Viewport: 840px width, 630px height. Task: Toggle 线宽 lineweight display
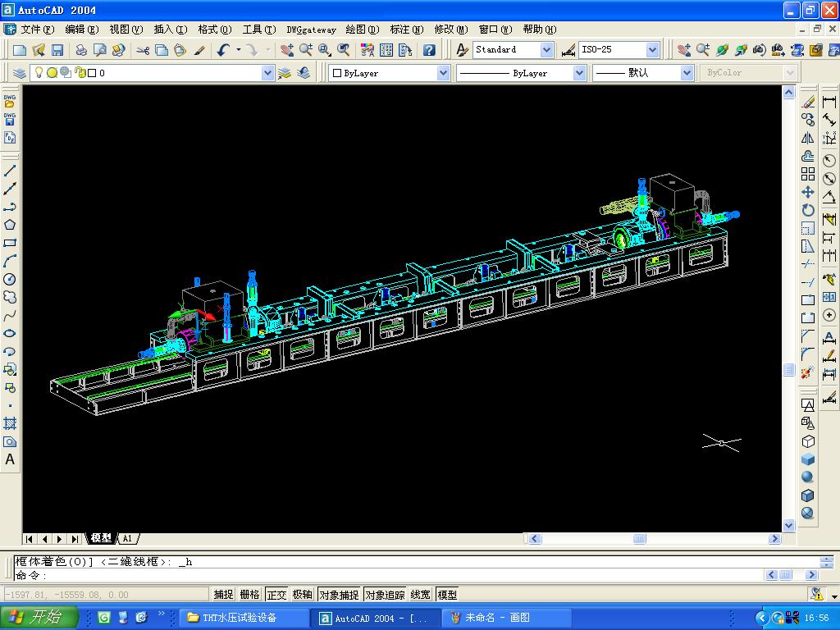(x=421, y=595)
